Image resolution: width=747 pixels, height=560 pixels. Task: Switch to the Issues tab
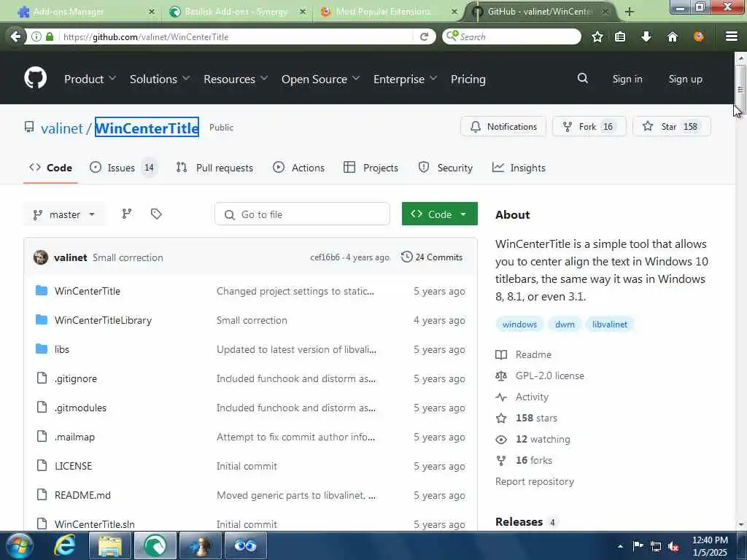click(123, 168)
